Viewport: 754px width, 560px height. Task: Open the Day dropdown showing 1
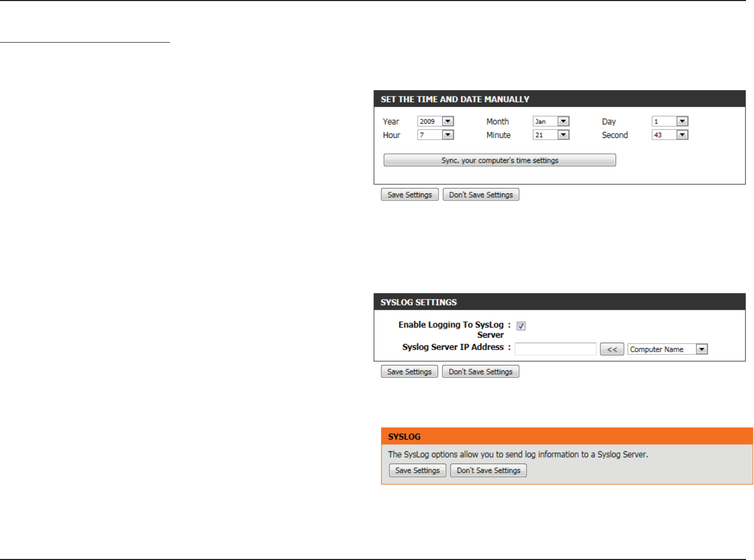point(670,121)
